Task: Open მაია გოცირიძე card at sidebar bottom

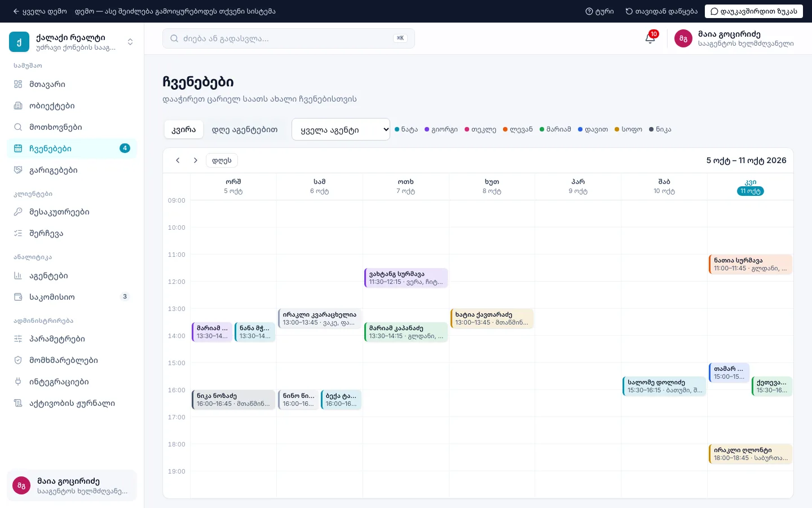Action: (x=72, y=485)
